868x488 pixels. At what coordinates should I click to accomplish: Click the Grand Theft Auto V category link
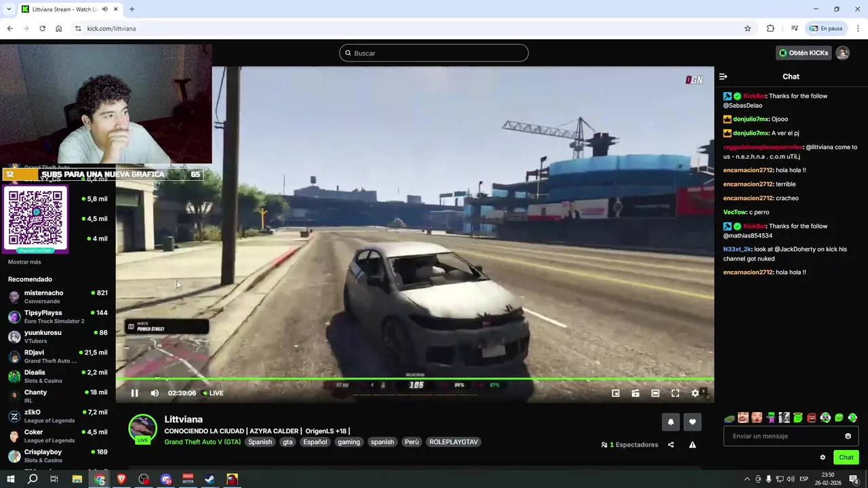[202, 442]
